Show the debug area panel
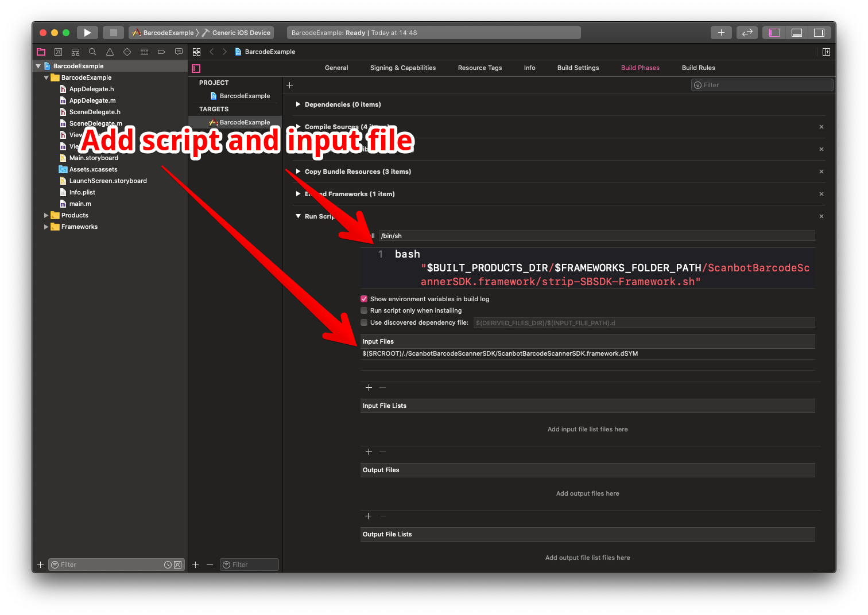Image resolution: width=868 pixels, height=615 pixels. (x=796, y=33)
